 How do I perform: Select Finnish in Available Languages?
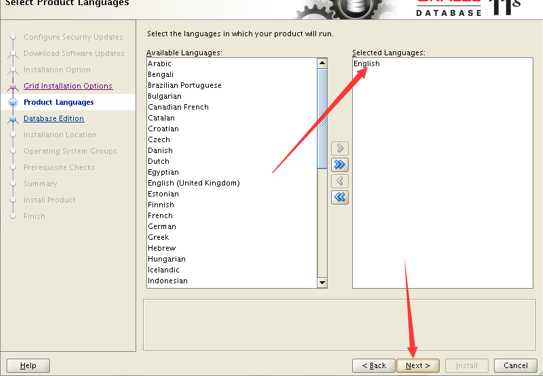[232, 205]
